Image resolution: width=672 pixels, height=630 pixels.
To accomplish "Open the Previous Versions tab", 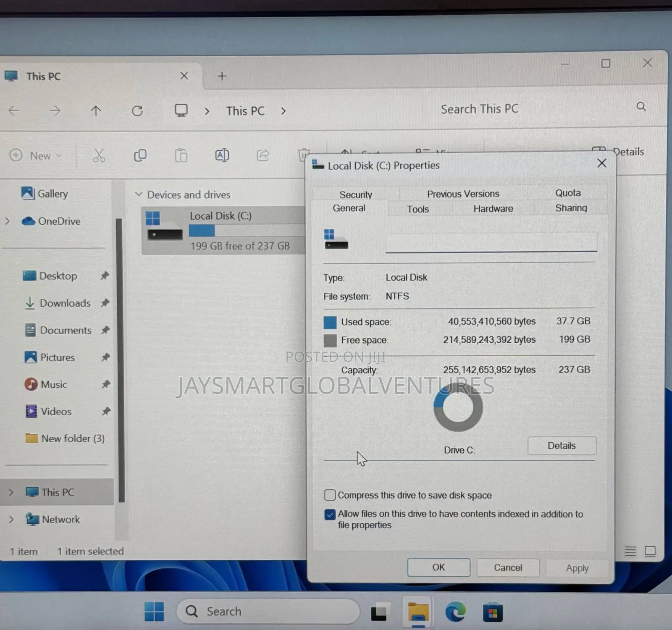I will click(x=463, y=194).
